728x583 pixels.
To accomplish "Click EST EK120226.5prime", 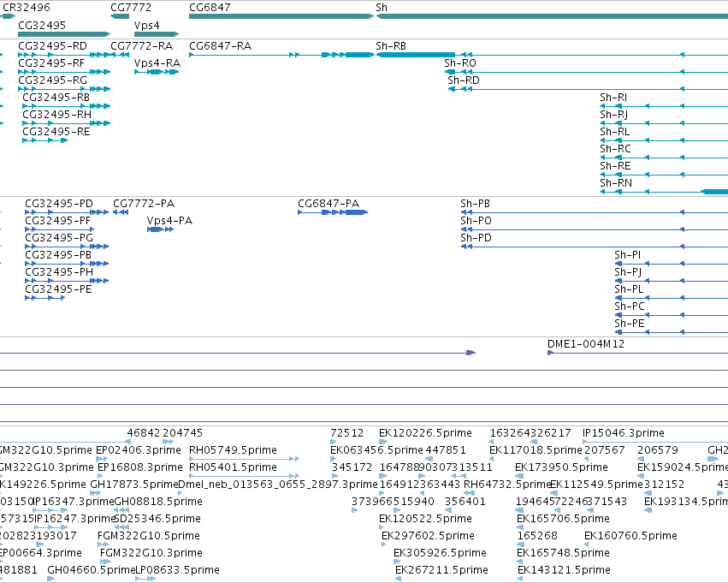I will 425,433.
